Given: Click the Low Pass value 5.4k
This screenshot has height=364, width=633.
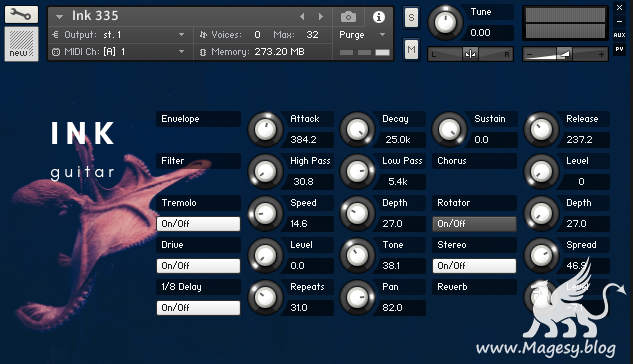Looking at the screenshot, I should click(x=398, y=182).
